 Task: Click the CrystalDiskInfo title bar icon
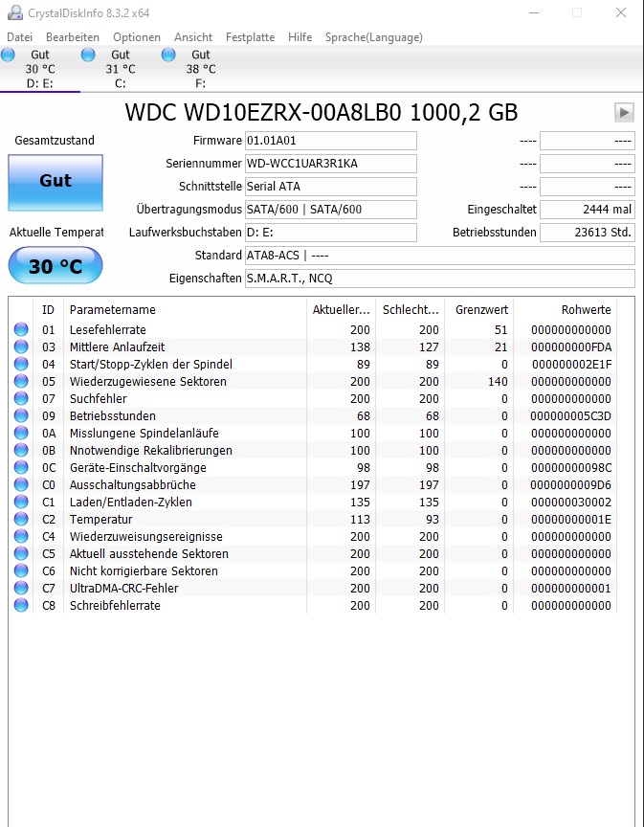pyautogui.click(x=14, y=12)
